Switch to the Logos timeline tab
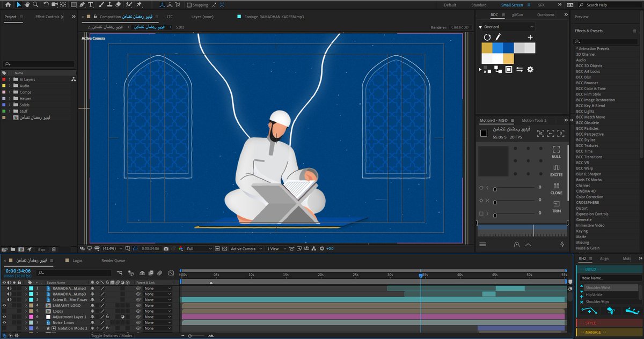 coord(77,260)
